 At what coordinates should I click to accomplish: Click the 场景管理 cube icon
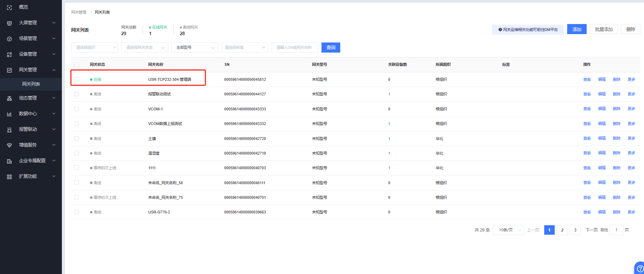click(x=9, y=39)
